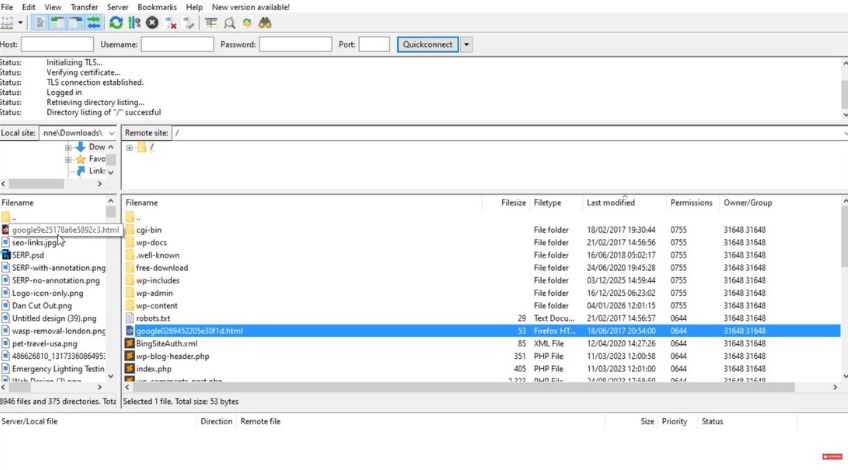Open the Transfer menu
Viewport: 848px width, 470px height.
(x=84, y=7)
